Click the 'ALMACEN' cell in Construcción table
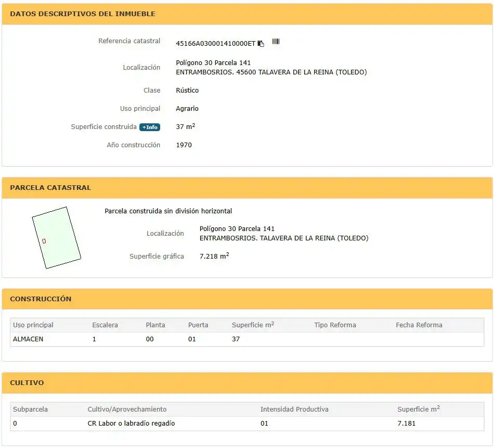The width and height of the screenshot is (494, 448). (28, 339)
